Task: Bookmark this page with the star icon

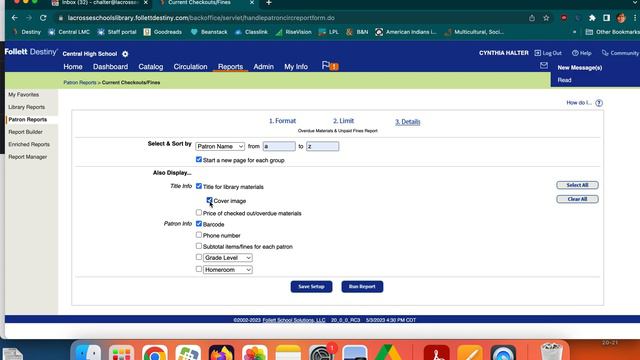Action: tap(546, 18)
